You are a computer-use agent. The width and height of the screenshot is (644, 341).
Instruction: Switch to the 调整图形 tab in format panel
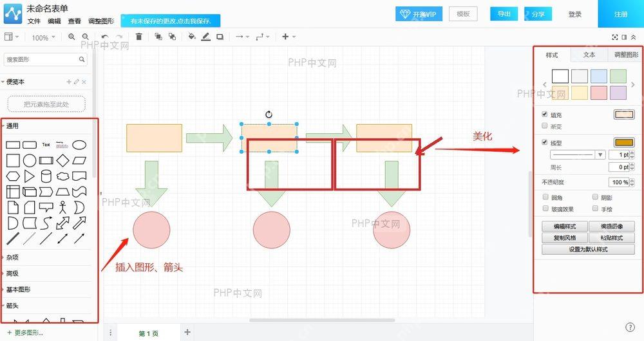tap(625, 55)
